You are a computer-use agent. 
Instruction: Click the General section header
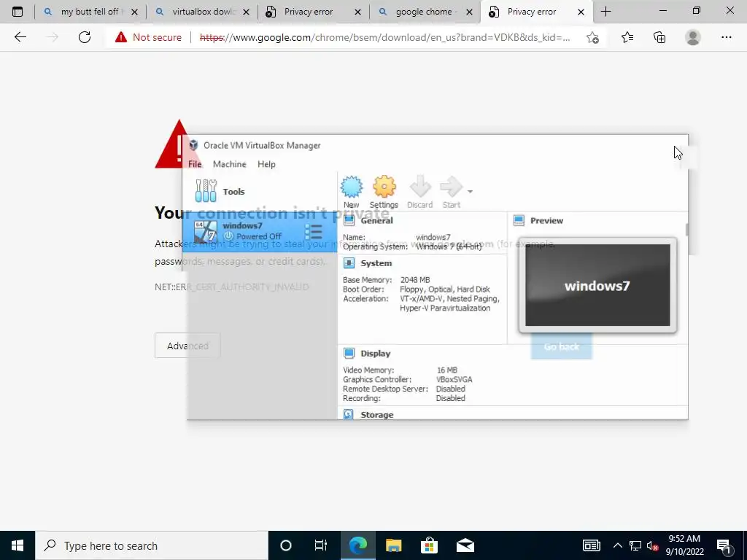tap(376, 220)
